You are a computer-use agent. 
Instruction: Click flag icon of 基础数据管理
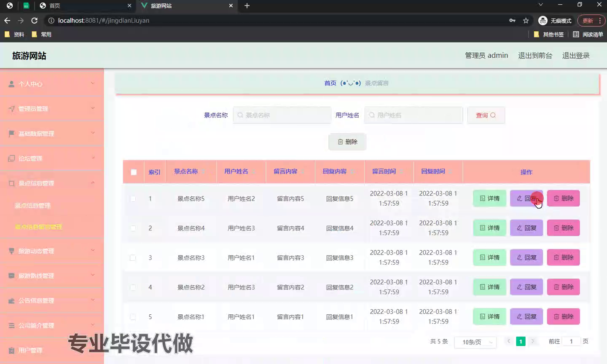(x=11, y=134)
